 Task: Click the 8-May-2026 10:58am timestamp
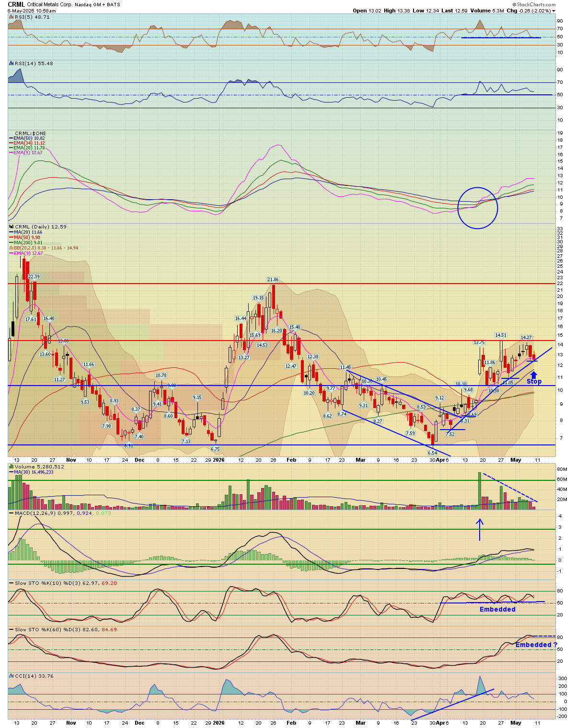pos(32,11)
